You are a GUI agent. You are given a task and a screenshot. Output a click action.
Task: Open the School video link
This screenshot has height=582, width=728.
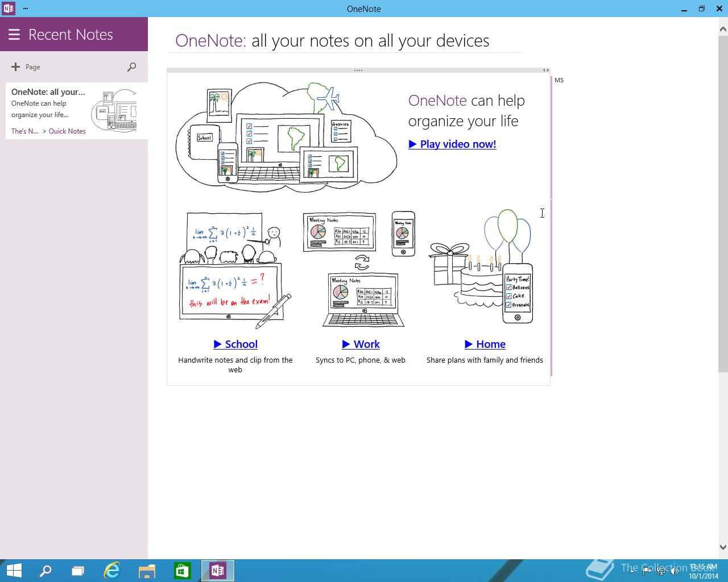pyautogui.click(x=235, y=344)
